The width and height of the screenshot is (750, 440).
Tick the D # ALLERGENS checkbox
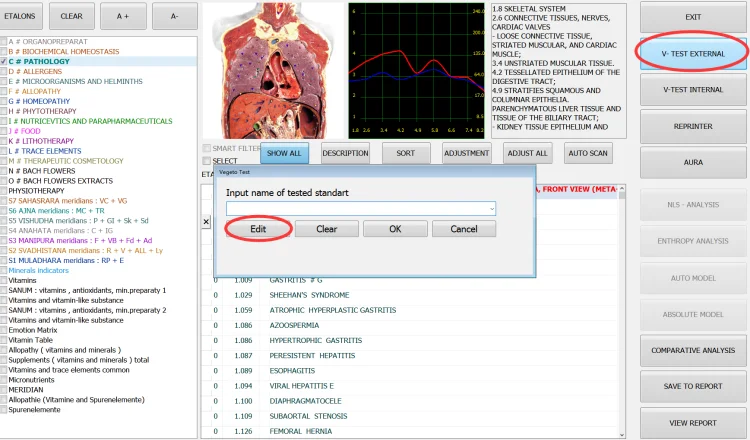(x=4, y=72)
